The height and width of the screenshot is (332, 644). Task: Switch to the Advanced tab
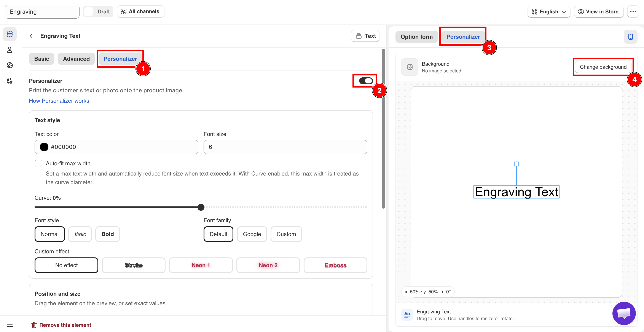76,59
